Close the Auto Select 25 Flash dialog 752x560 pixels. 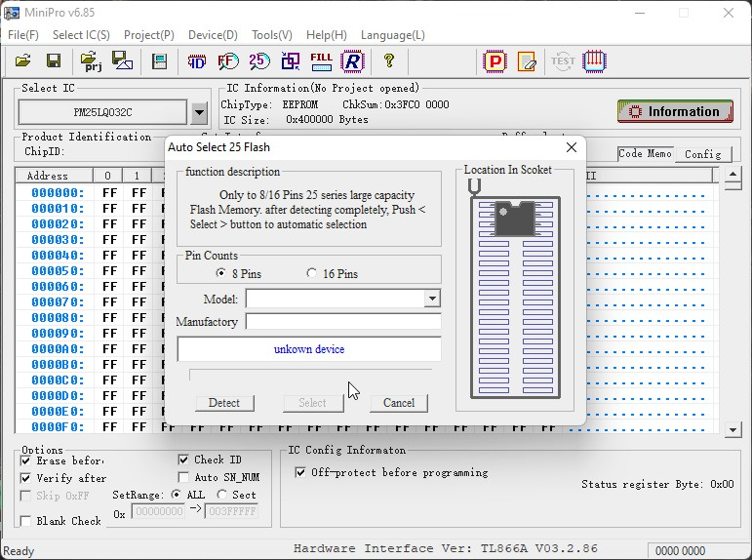click(572, 147)
